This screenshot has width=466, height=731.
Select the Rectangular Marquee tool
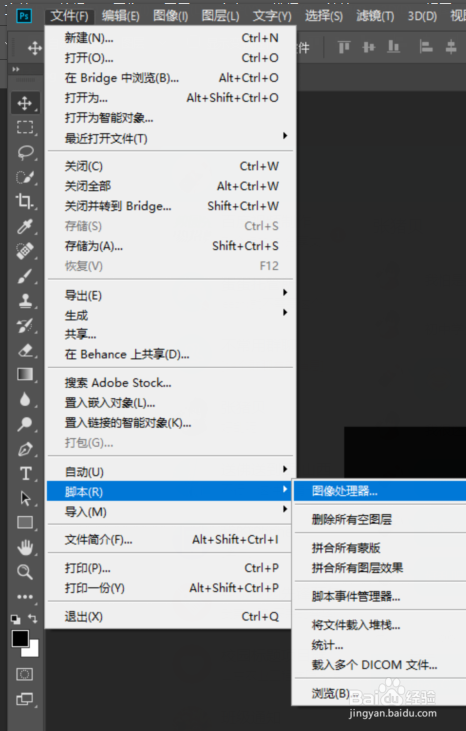25,127
